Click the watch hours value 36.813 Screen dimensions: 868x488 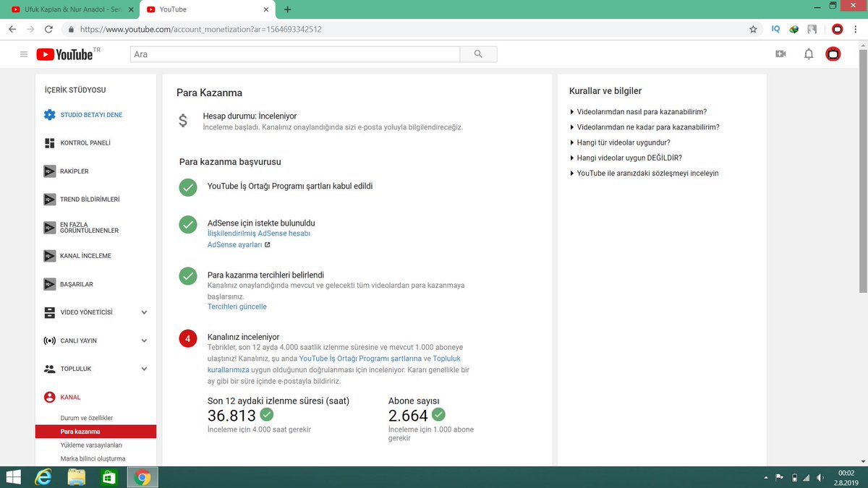point(231,416)
